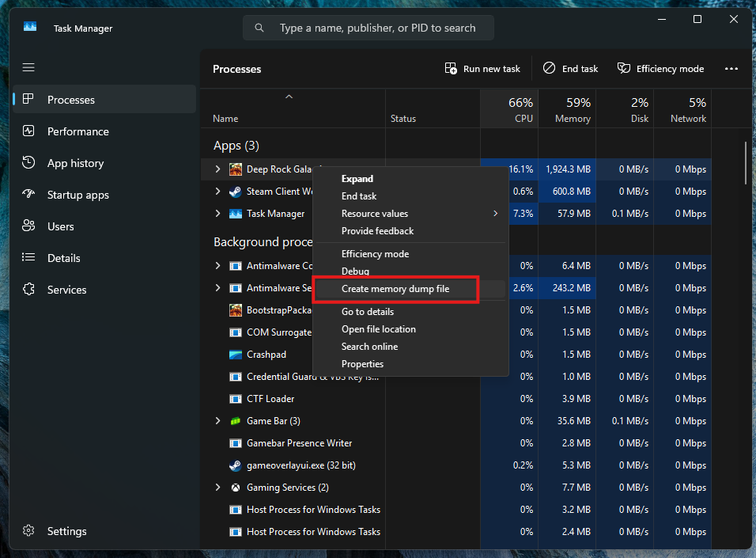Click the Users people icon
The height and width of the screenshot is (558, 756).
coord(28,226)
